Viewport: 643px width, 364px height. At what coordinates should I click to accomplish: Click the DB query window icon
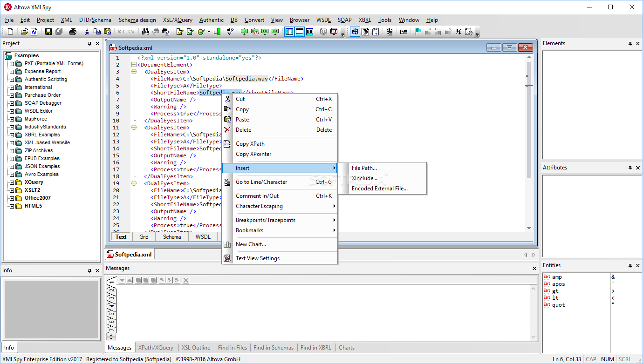tap(309, 32)
